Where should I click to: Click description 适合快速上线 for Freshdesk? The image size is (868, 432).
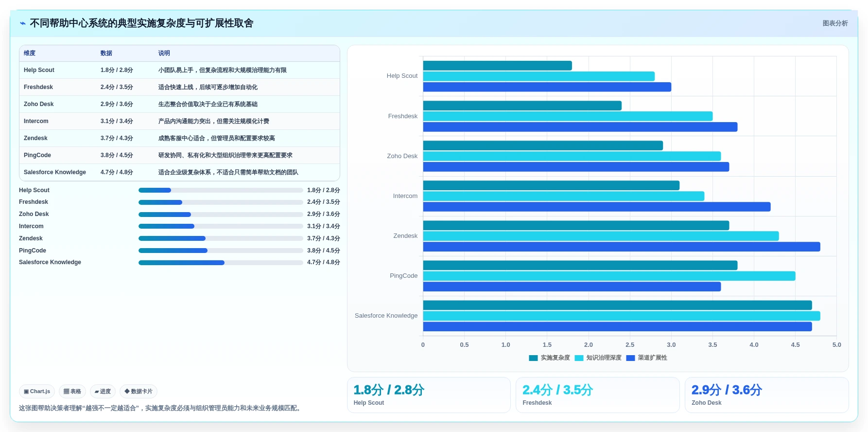pos(208,87)
